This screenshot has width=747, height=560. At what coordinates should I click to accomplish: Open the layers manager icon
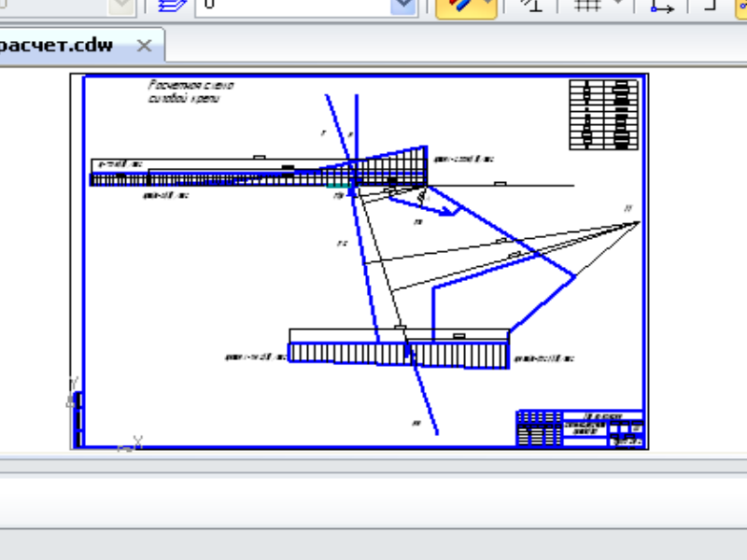pos(172,6)
